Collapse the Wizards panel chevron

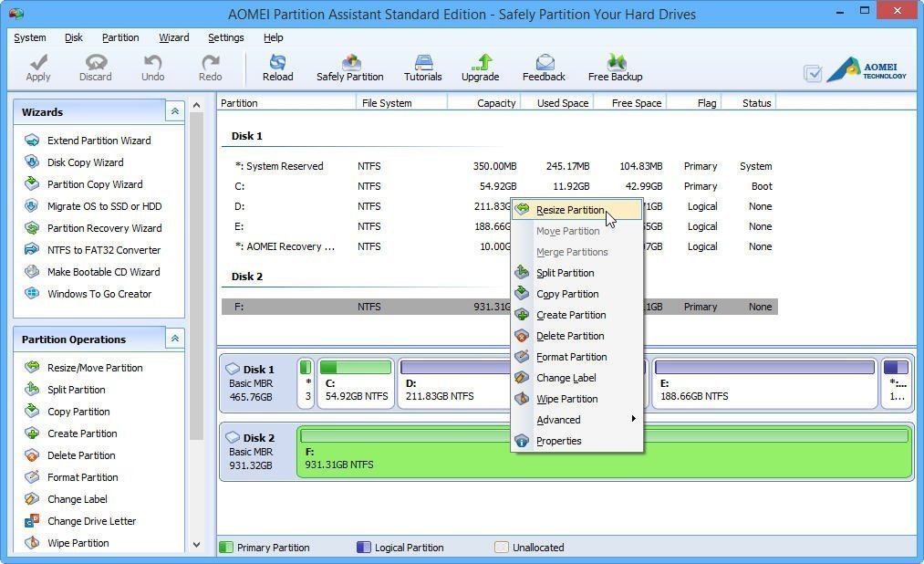(x=174, y=110)
